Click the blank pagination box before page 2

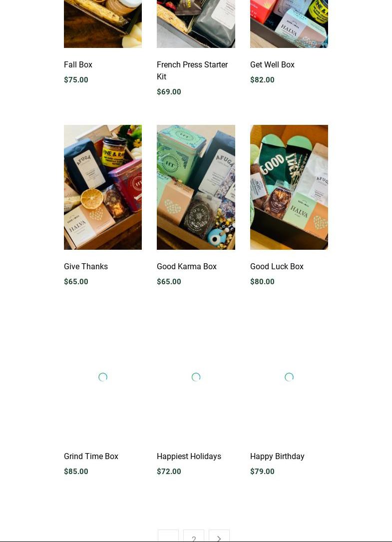pos(168,536)
